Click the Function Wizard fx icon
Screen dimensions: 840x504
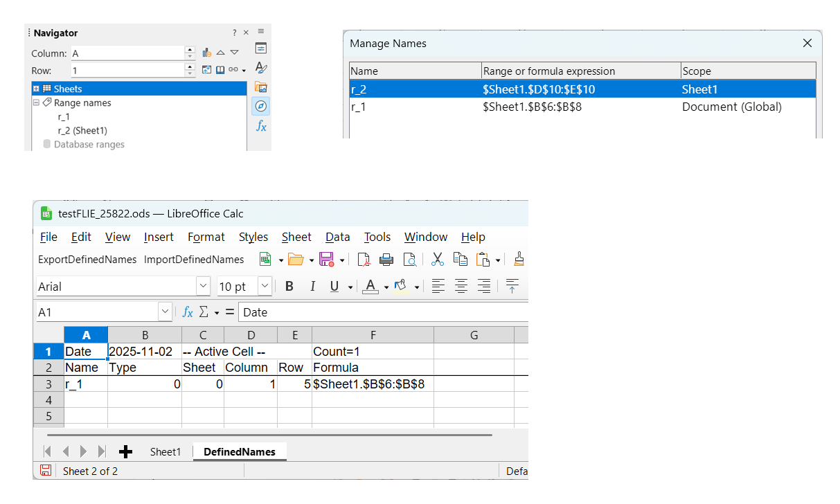(187, 312)
